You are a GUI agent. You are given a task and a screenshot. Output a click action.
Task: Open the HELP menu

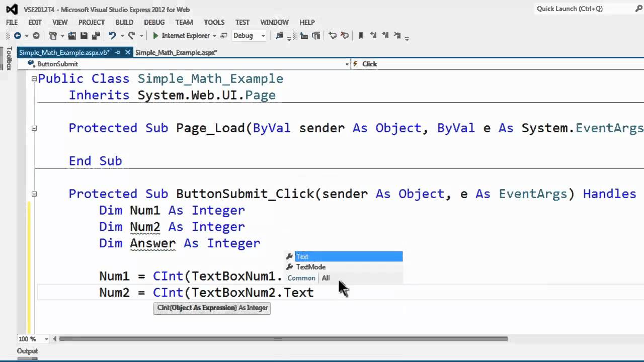(307, 22)
